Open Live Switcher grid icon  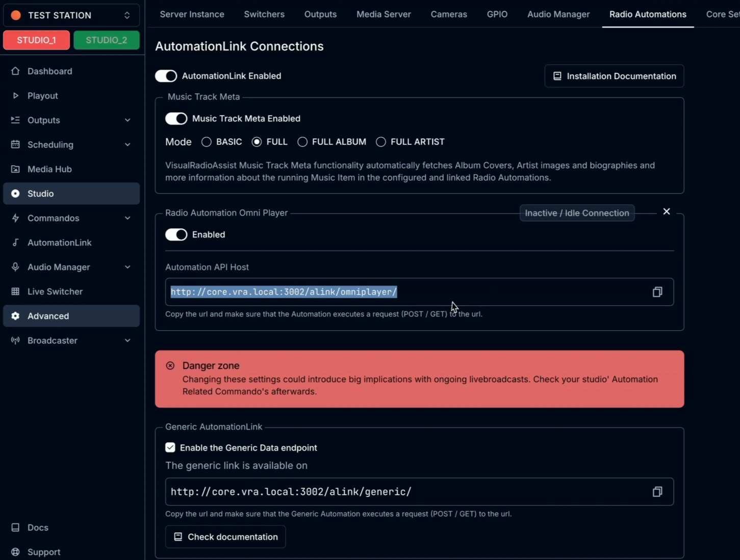point(15,291)
